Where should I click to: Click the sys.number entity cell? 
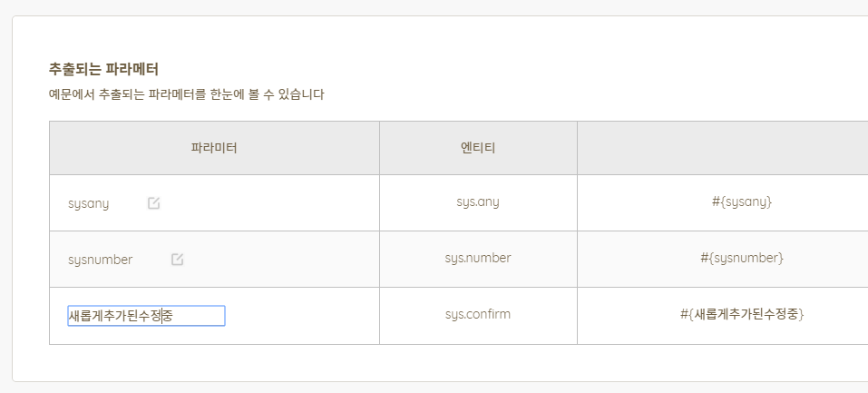point(478,259)
